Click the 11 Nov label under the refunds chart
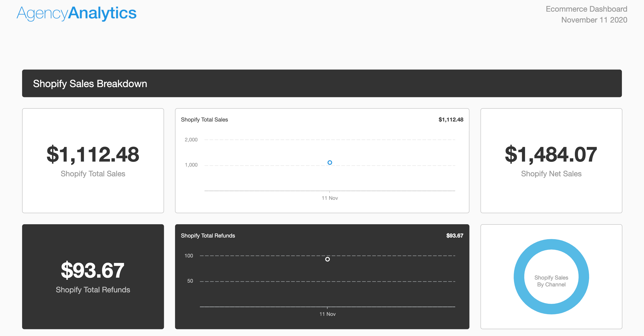This screenshot has height=336, width=644. click(327, 314)
